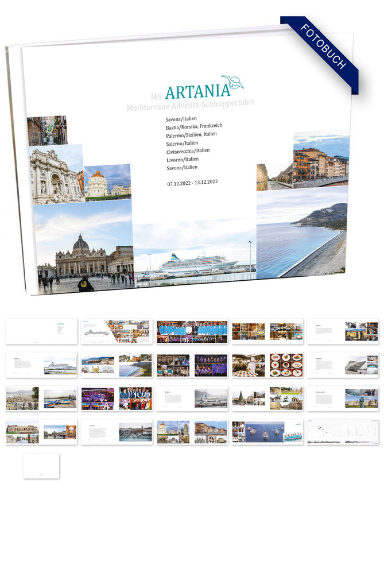Click the date range 07.12.2022 - 13.12.2022
Image resolution: width=384 pixels, height=588 pixels.
(x=192, y=183)
